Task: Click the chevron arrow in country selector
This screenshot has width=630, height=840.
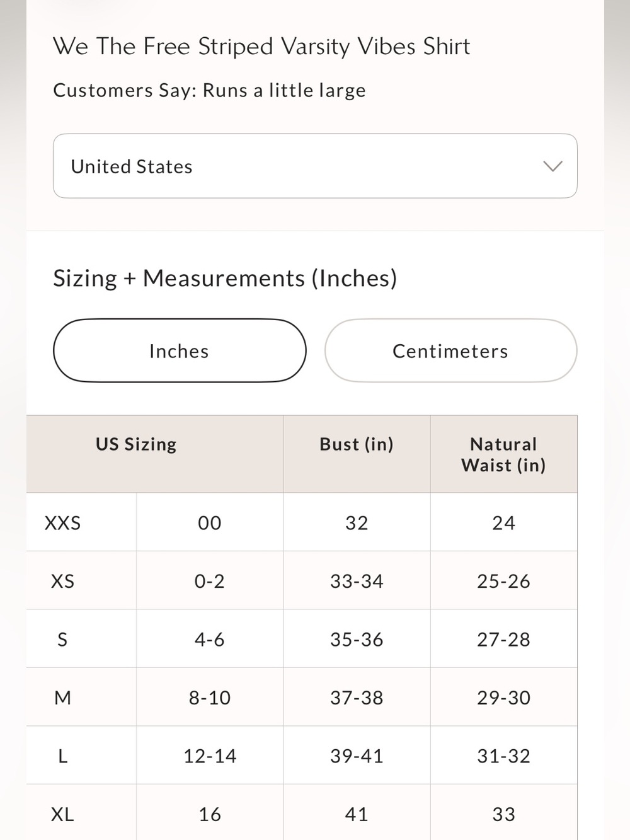Action: [x=553, y=166]
